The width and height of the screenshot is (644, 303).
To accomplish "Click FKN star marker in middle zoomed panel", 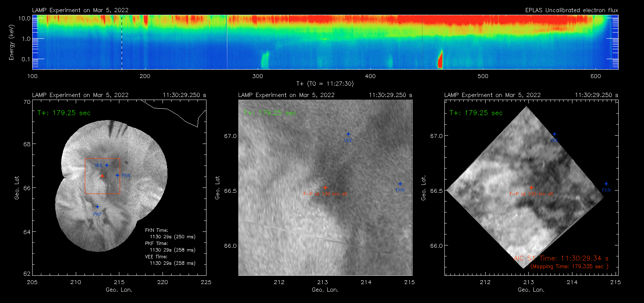I will click(400, 184).
